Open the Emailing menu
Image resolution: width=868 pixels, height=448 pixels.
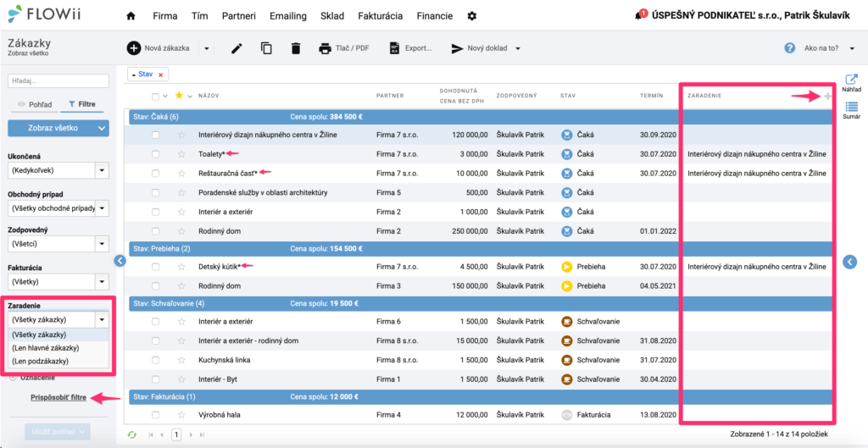(288, 16)
